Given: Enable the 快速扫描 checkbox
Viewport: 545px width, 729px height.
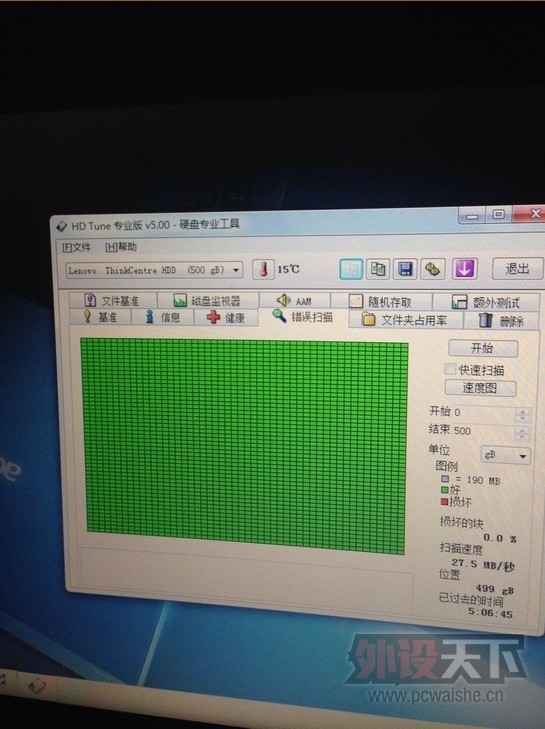Looking at the screenshot, I should pyautogui.click(x=450, y=369).
